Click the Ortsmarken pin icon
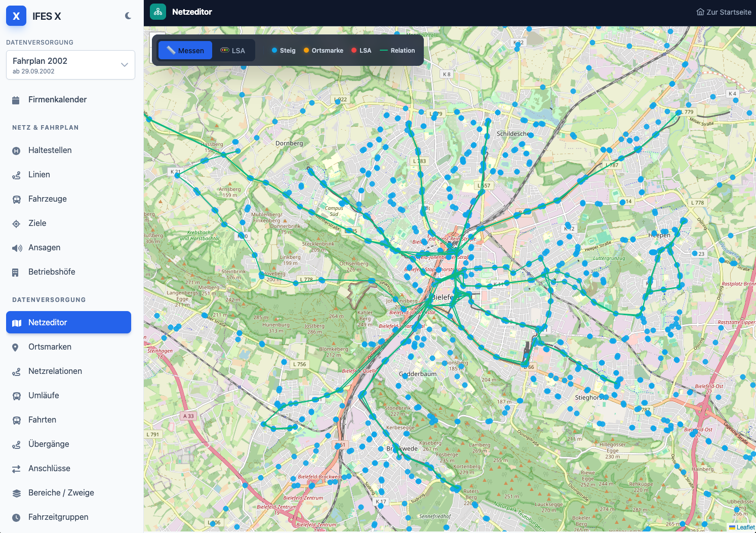 click(15, 347)
